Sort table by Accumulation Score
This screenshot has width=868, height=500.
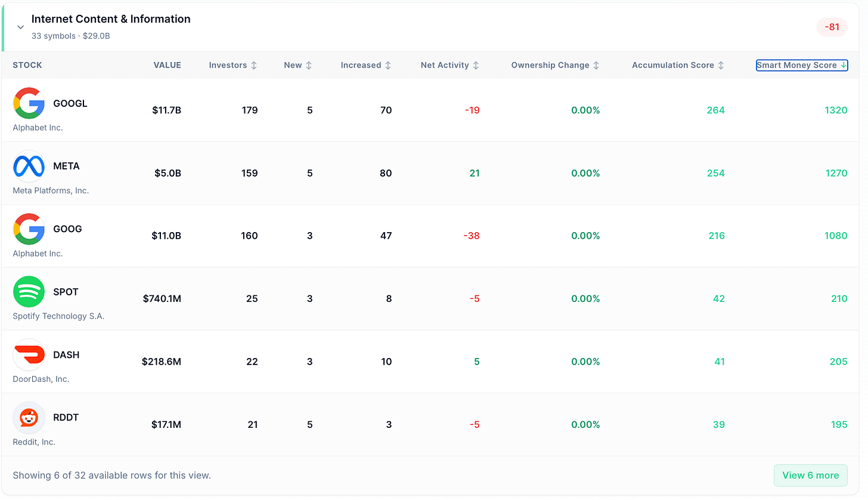(x=678, y=66)
